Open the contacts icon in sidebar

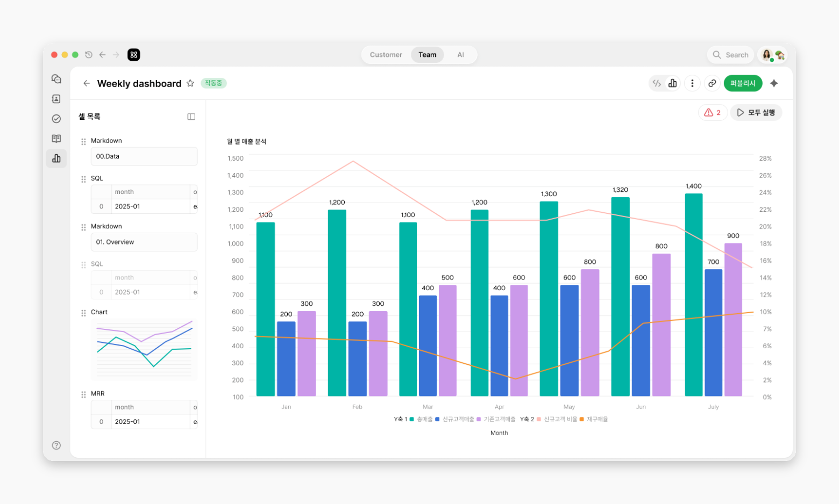56,99
